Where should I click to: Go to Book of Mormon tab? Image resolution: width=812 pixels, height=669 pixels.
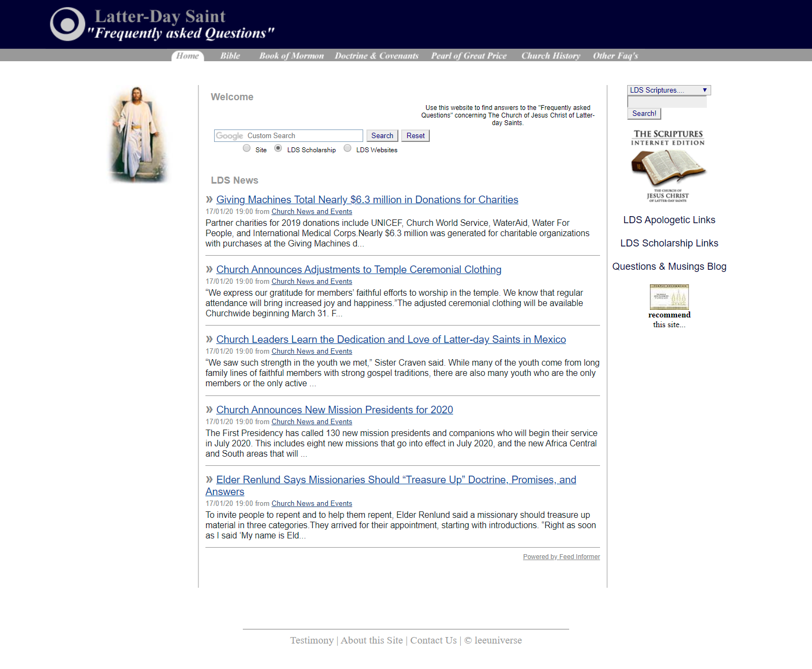pos(291,56)
